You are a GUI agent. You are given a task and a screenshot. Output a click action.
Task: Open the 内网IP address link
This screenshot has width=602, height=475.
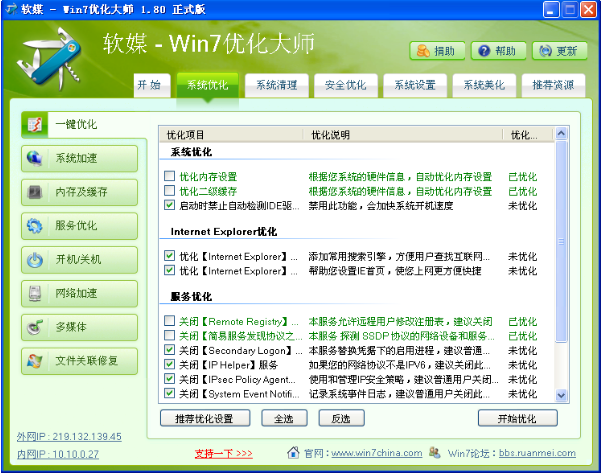(x=58, y=454)
